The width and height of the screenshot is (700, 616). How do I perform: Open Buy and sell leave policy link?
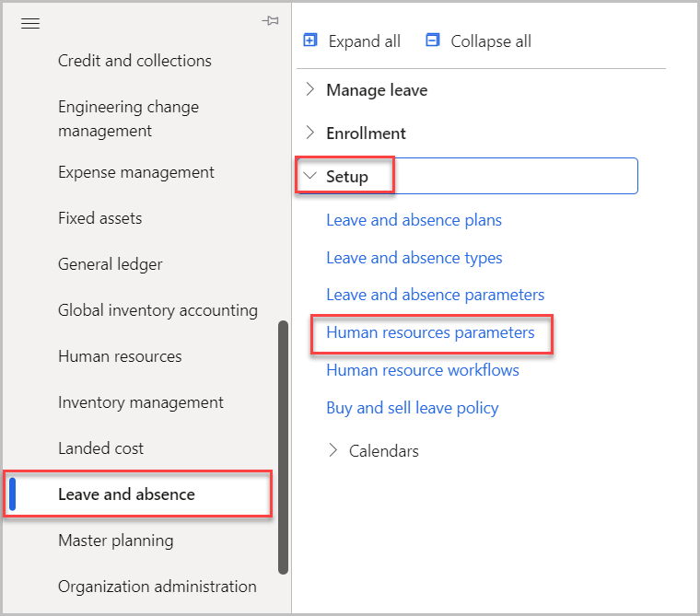[413, 408]
